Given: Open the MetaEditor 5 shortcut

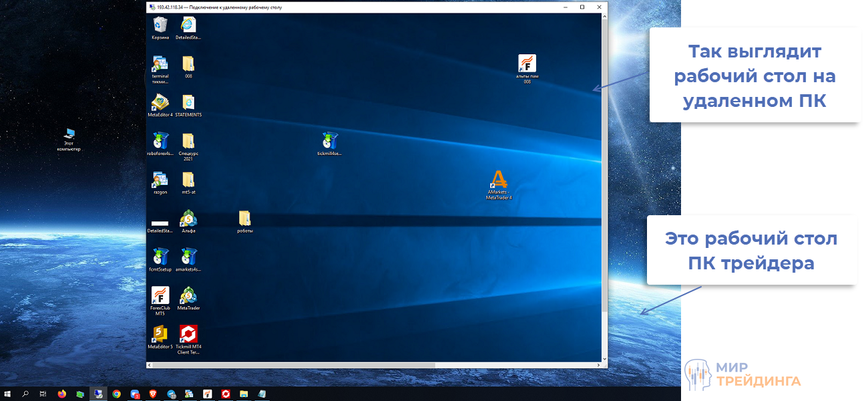Looking at the screenshot, I should point(160,333).
